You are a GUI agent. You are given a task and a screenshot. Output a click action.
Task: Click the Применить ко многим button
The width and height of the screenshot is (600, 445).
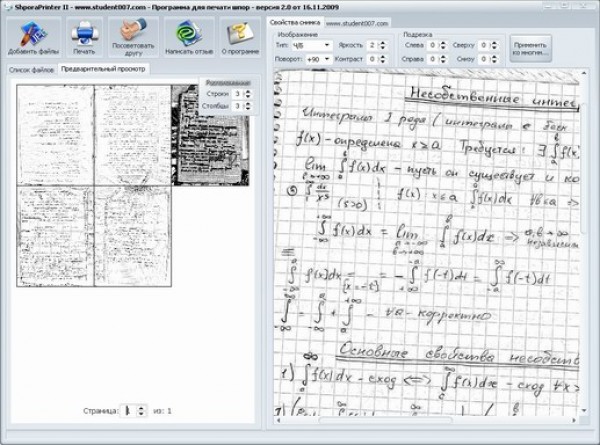pyautogui.click(x=530, y=49)
